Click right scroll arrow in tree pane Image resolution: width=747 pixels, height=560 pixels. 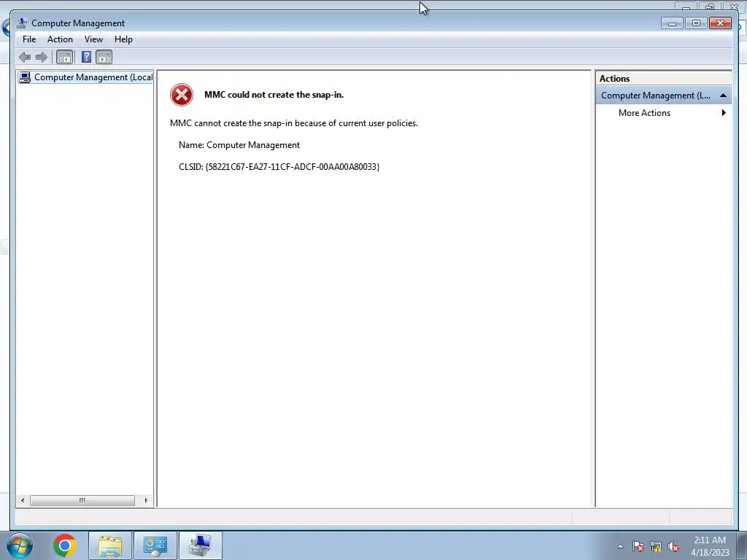tap(146, 500)
